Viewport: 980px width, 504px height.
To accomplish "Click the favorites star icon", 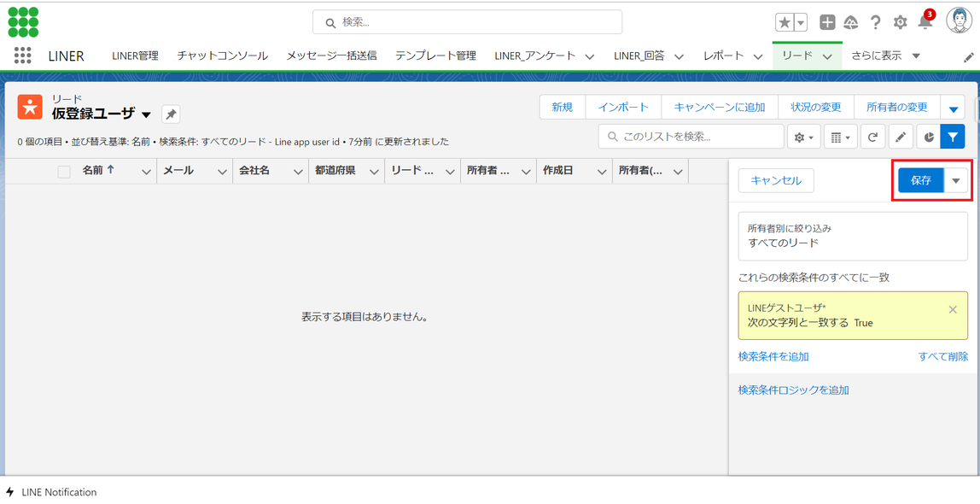I will pos(785,22).
